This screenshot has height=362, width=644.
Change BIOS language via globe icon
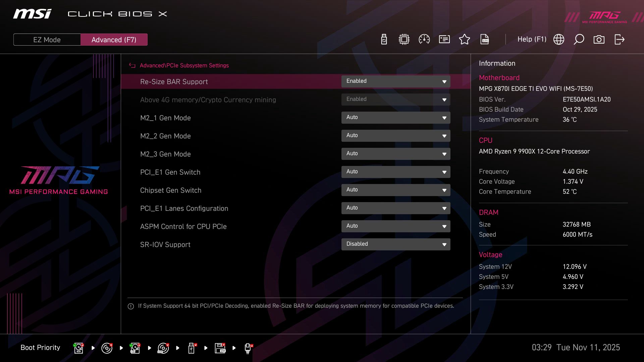click(558, 39)
